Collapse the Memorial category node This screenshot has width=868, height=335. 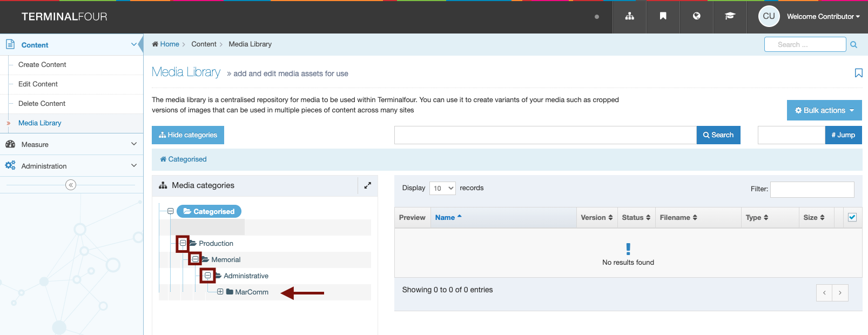(196, 259)
